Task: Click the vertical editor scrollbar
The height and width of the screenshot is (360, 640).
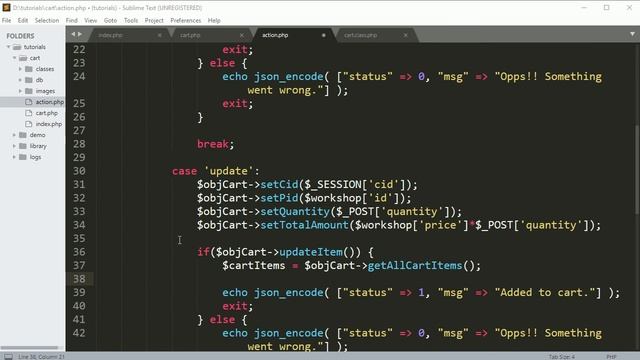Action: (637, 170)
